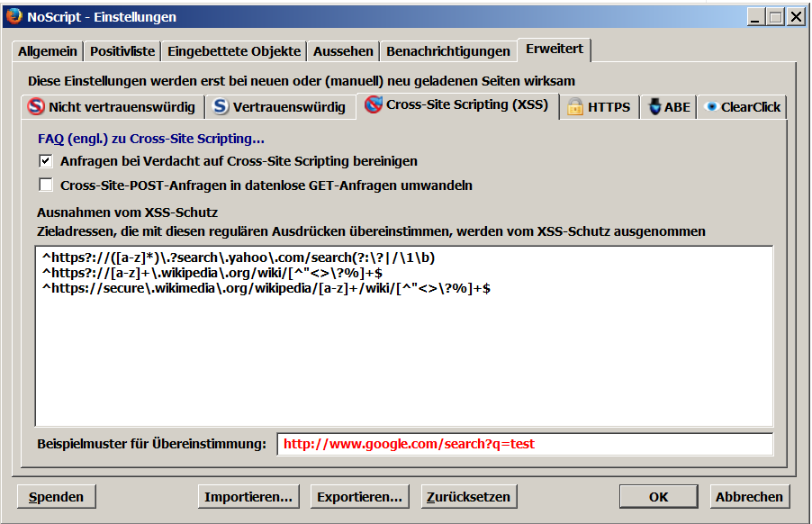The width and height of the screenshot is (812, 524).
Task: Open the Nicht vertrauenswürdig sub-tab
Action: coord(113,106)
